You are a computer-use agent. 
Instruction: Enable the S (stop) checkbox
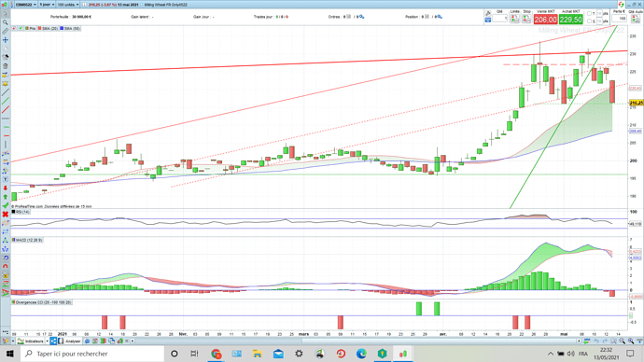pos(589,21)
